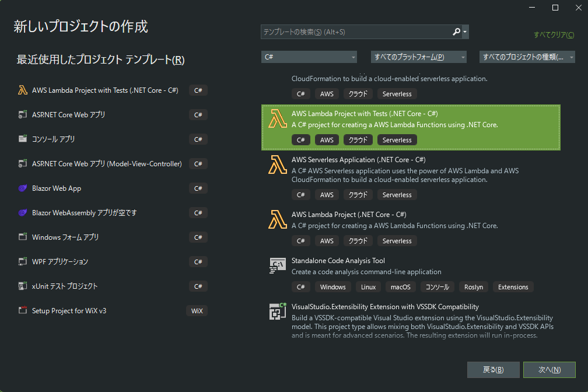Click the ASP.NET Core MVC template icon
588x392 pixels.
pyautogui.click(x=23, y=163)
